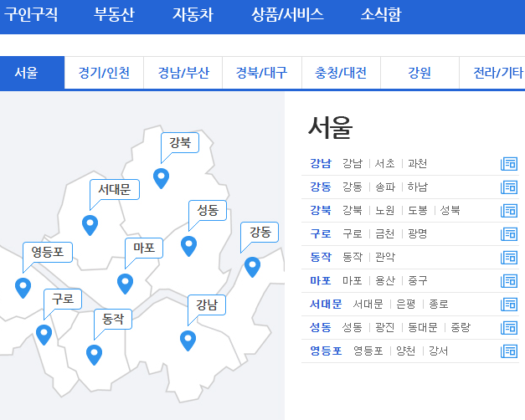
Task: Click the 강동 map label bubble
Action: 260,232
